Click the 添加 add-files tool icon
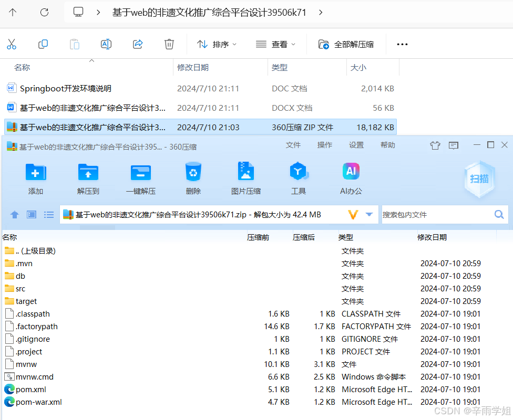 36,178
